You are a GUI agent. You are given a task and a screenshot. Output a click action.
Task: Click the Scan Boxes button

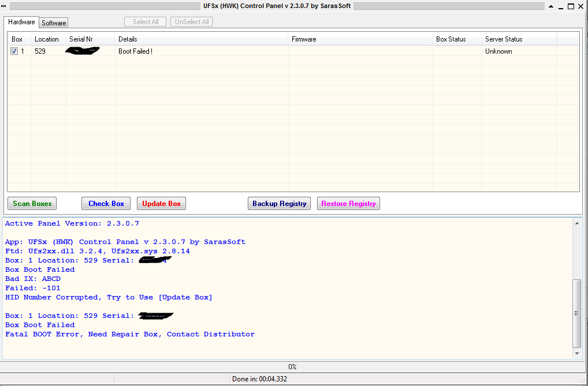(32, 204)
